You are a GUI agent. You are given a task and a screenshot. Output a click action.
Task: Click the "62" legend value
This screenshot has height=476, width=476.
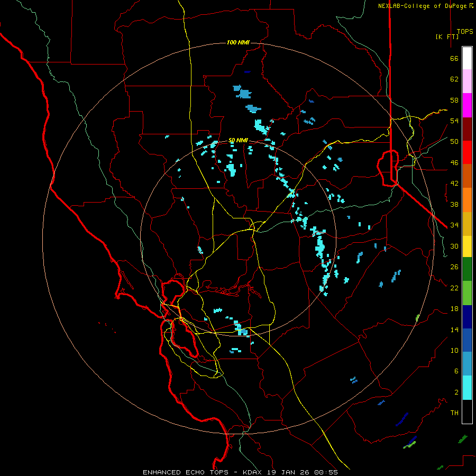[x=454, y=79]
